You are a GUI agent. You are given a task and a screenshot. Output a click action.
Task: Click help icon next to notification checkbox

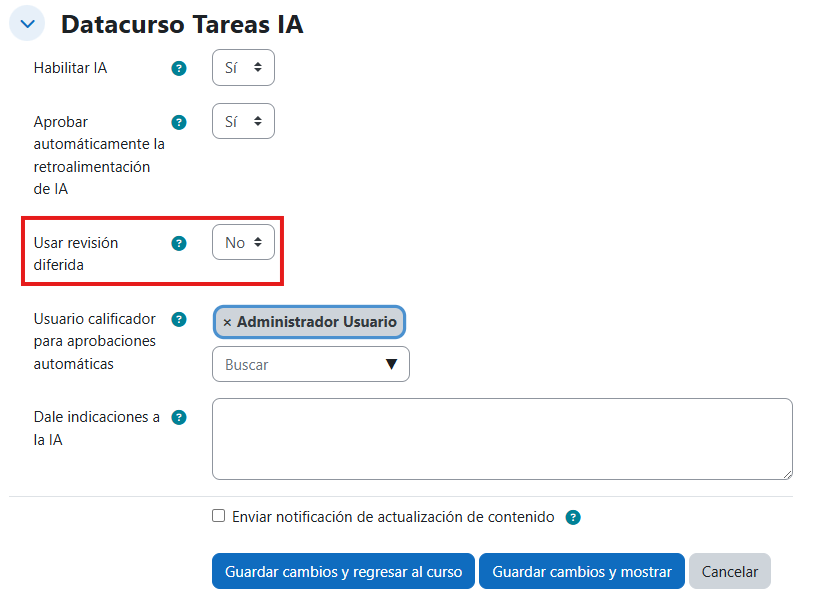(573, 518)
